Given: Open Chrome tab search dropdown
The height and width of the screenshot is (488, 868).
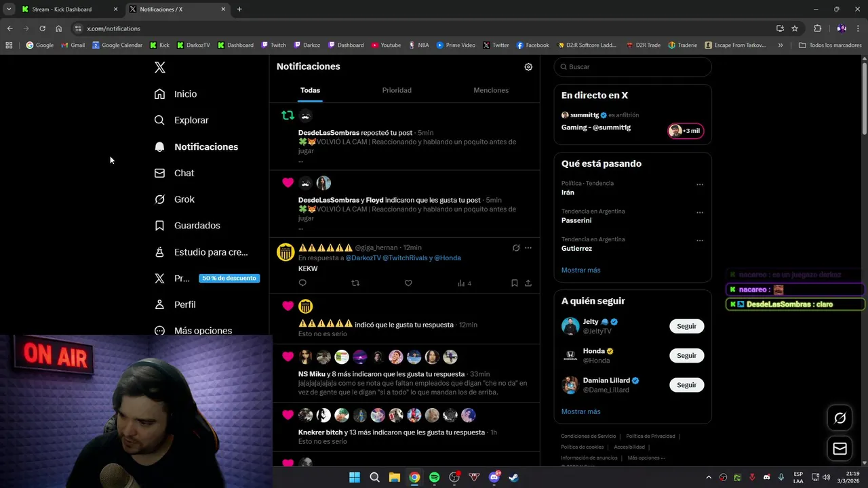Looking at the screenshot, I should 9,9.
